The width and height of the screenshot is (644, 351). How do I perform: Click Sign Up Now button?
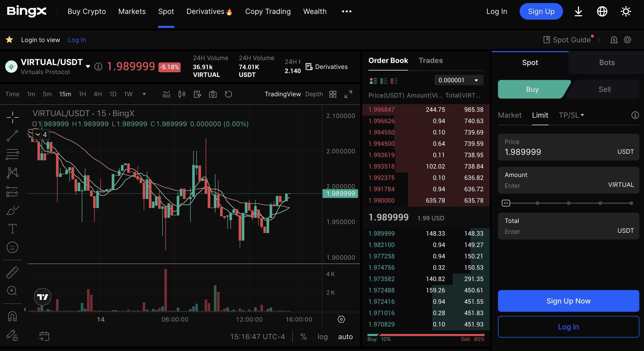(568, 301)
